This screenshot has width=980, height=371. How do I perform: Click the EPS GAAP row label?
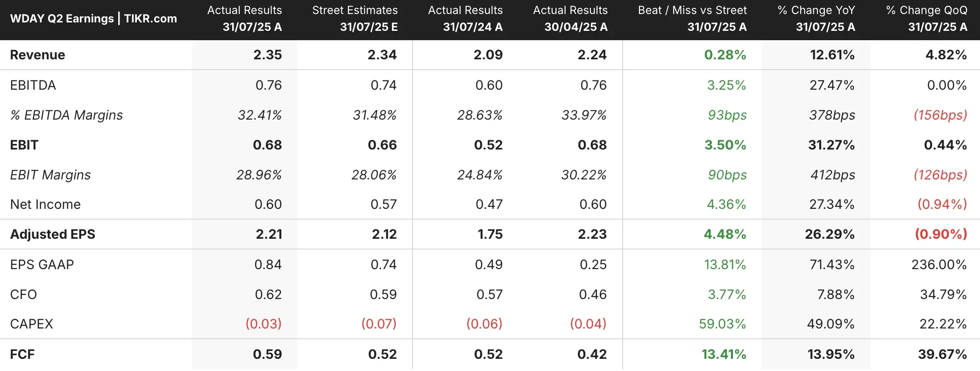coord(42,264)
